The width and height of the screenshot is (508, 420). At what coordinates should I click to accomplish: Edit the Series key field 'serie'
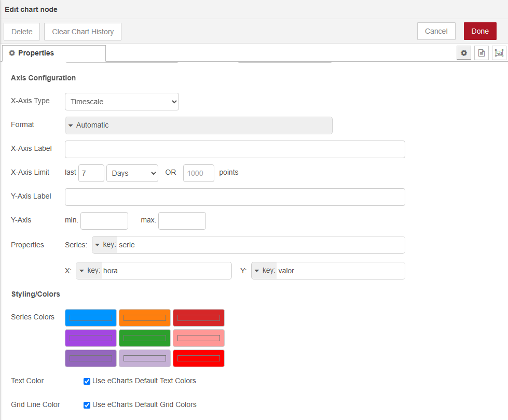[x=260, y=245]
